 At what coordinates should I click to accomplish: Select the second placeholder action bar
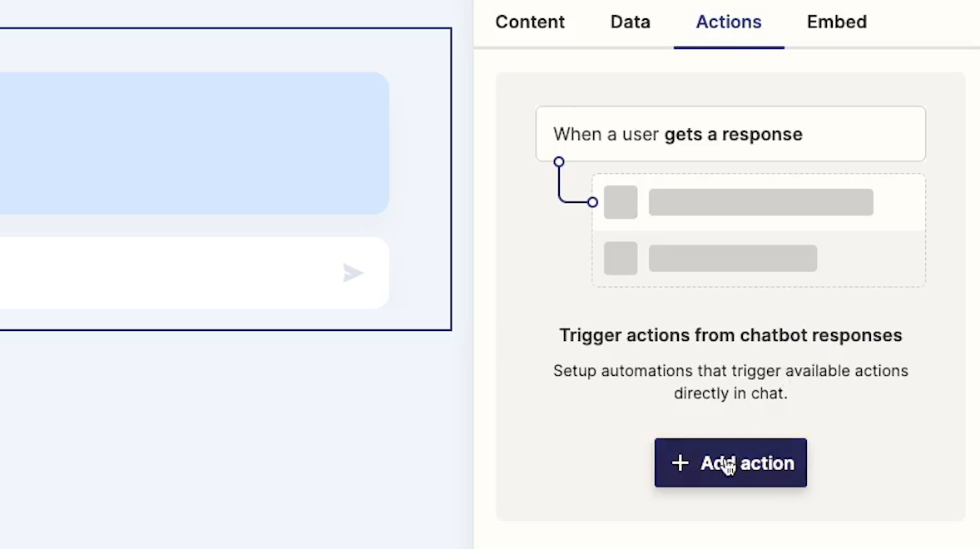(x=732, y=259)
